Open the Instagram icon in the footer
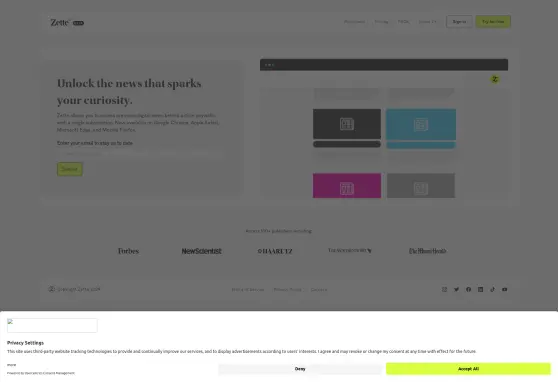Image resolution: width=558 pixels, height=382 pixels. (444, 289)
